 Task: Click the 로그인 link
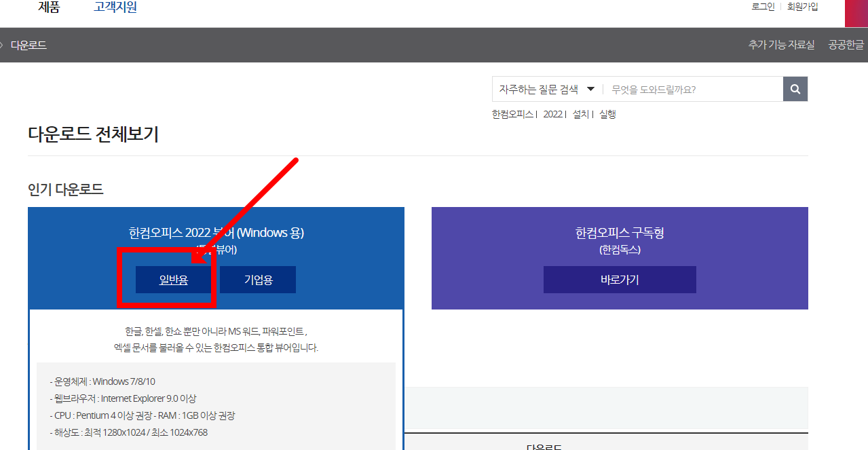click(x=762, y=6)
